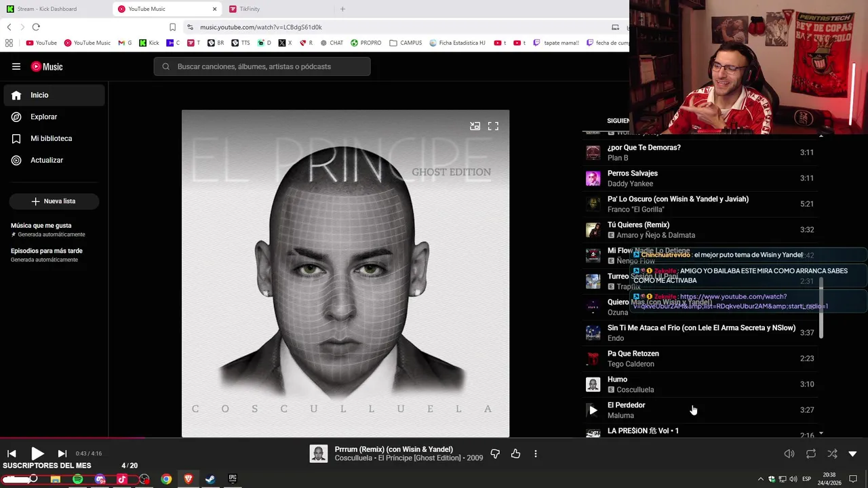The height and width of the screenshot is (488, 868).
Task: Open PROPRO bookmark
Action: [x=366, y=43]
